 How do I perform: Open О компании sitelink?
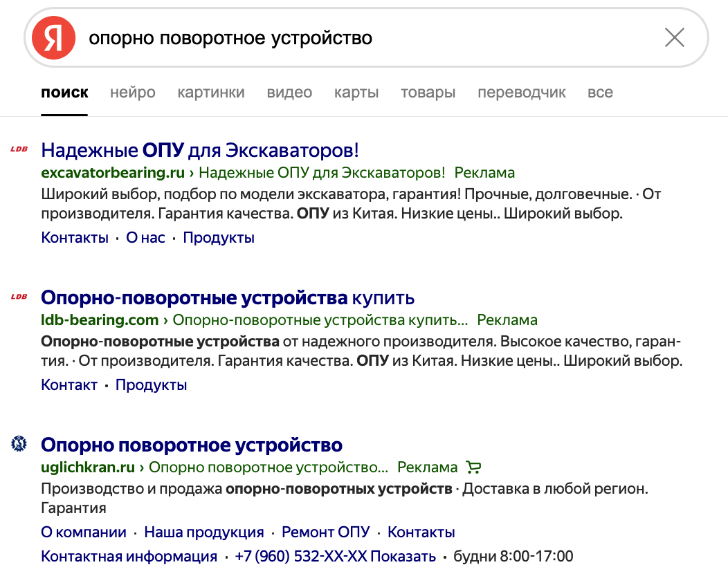click(84, 532)
